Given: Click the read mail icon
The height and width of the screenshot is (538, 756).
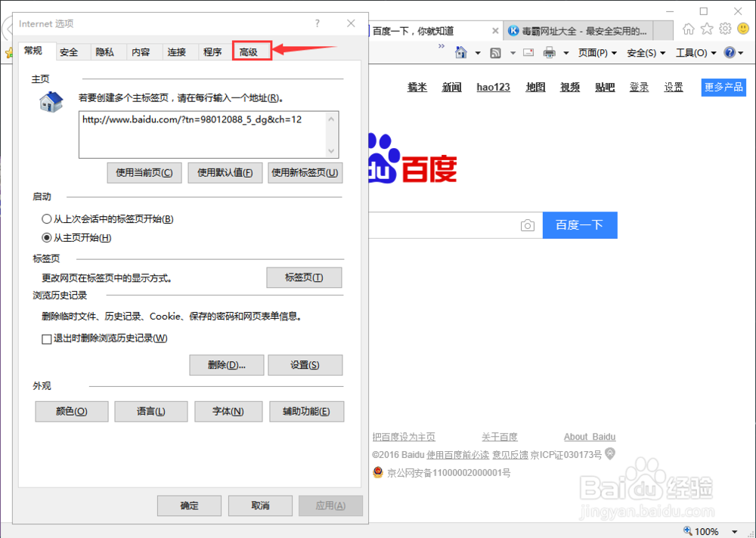Looking at the screenshot, I should click(527, 52).
